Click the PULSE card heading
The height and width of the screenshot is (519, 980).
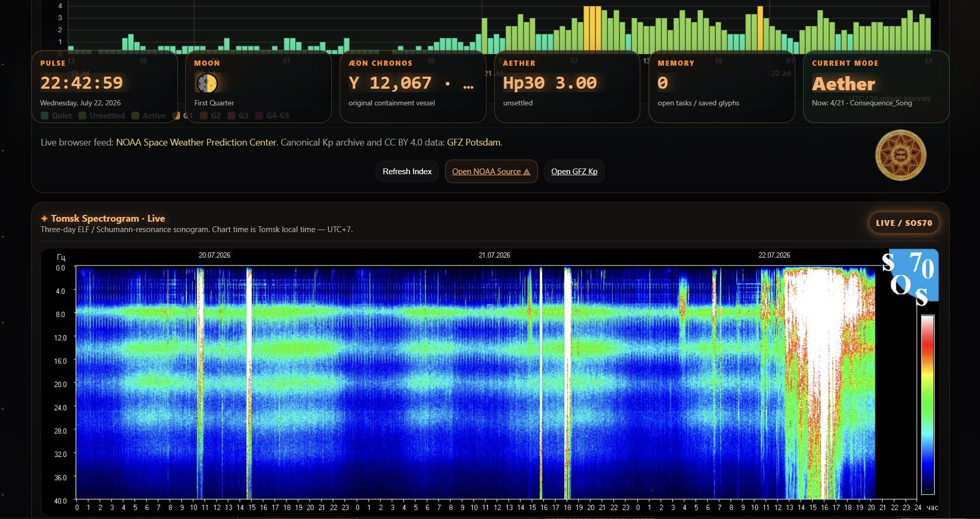(53, 63)
